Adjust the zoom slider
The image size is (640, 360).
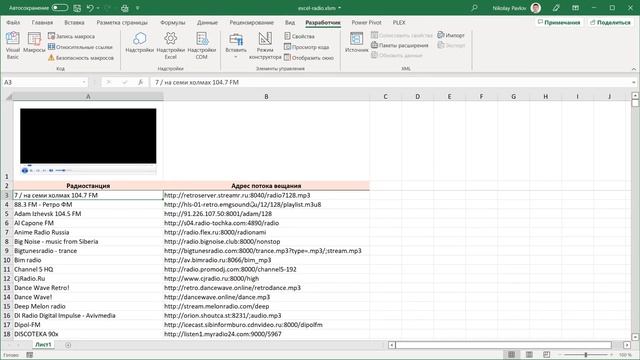[586, 355]
